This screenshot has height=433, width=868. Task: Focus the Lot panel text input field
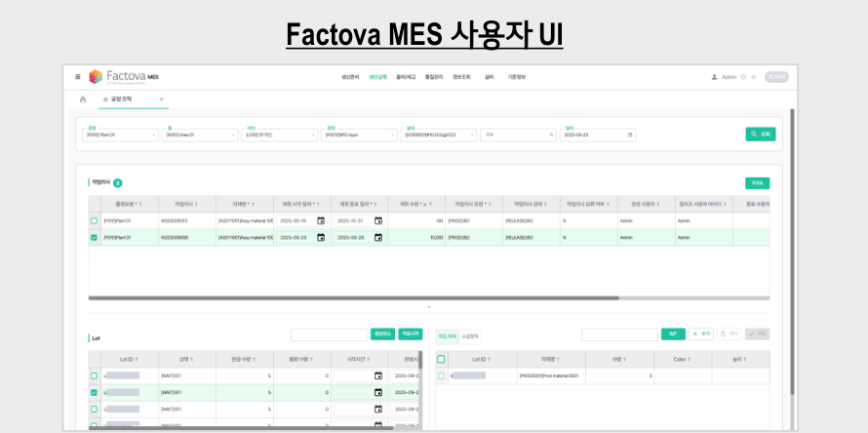(x=330, y=335)
